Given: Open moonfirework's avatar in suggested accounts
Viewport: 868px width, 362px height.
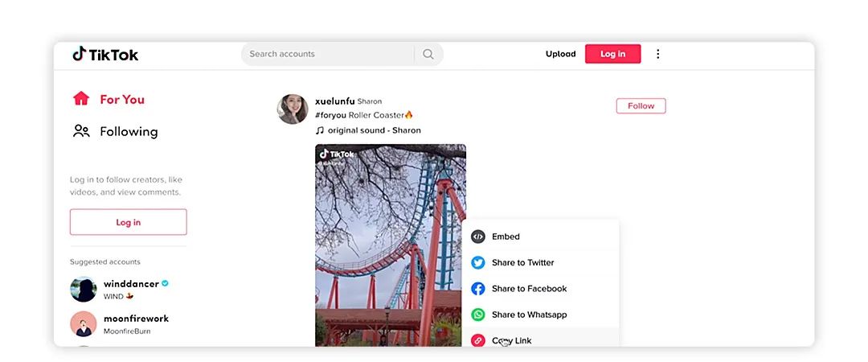Looking at the screenshot, I should [84, 323].
